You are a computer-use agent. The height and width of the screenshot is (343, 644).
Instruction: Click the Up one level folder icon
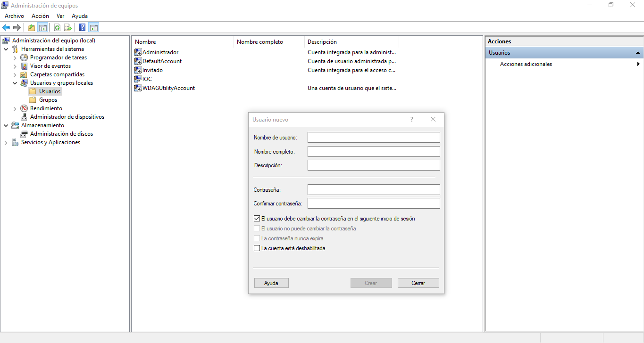(x=32, y=27)
